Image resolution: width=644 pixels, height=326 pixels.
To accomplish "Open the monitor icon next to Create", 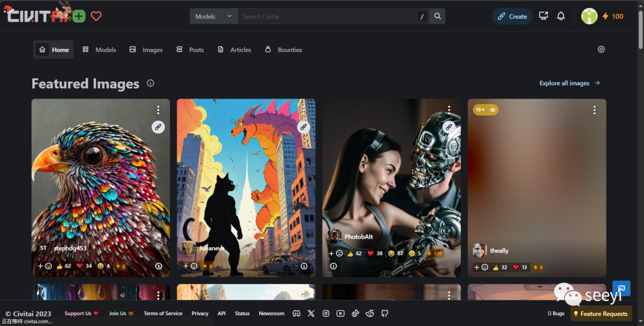I will [x=543, y=16].
